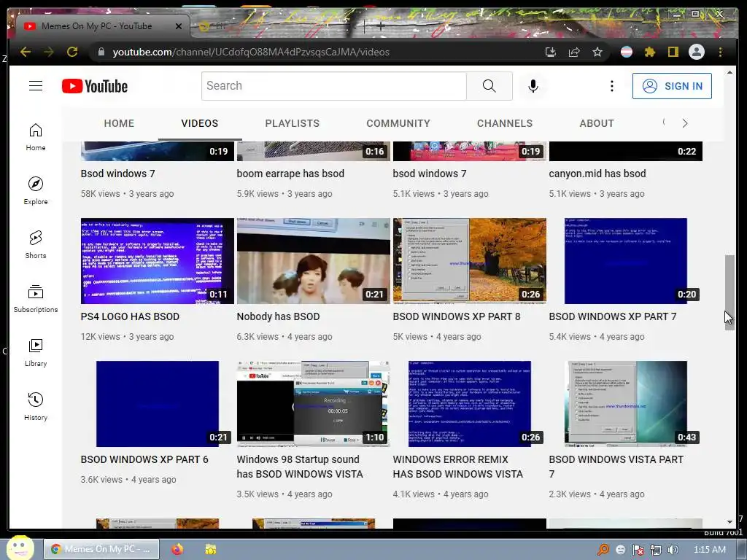Select the Memes On My PC browser tab

pyautogui.click(x=102, y=26)
